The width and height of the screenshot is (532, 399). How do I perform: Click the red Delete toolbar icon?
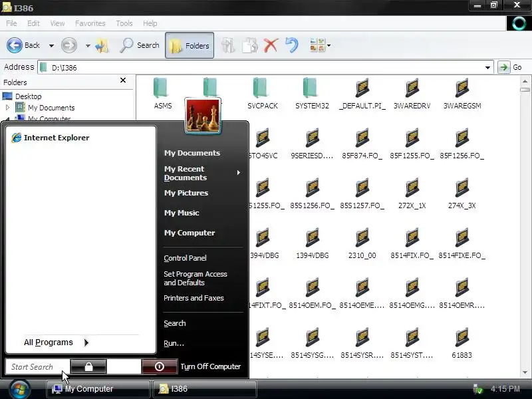(271, 45)
